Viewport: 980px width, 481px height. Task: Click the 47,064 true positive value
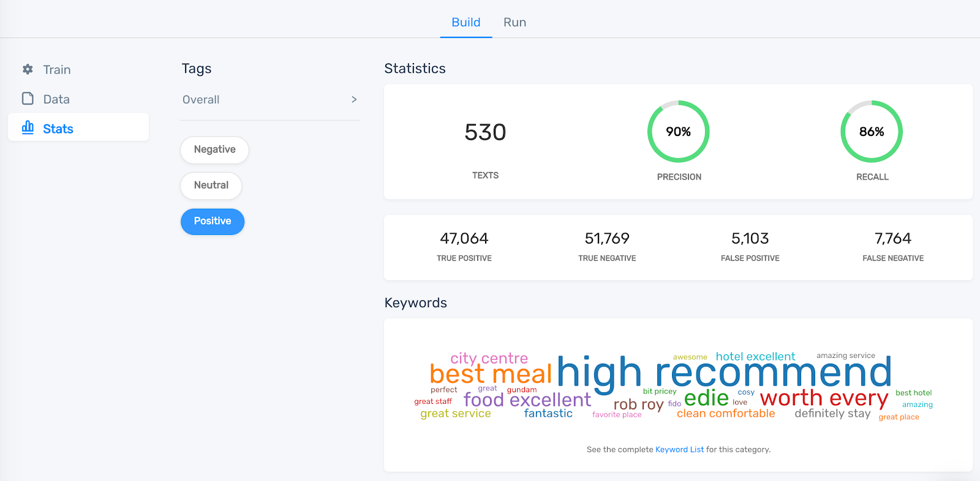coord(464,238)
